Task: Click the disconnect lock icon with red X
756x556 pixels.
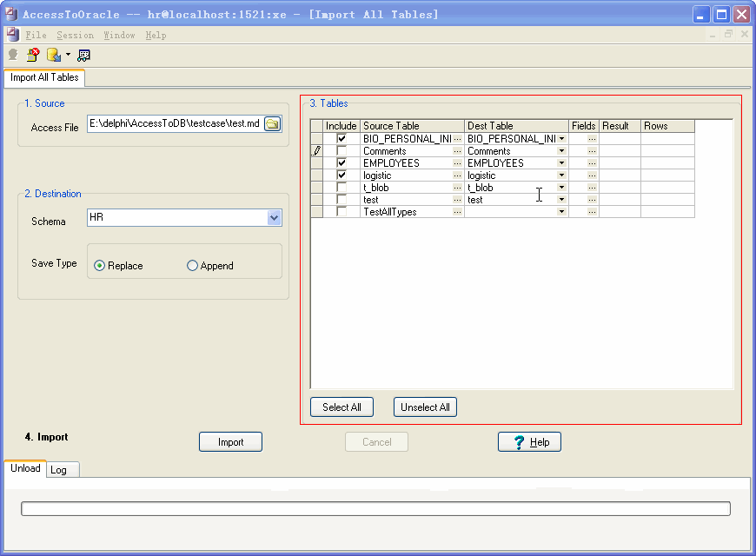Action: (x=33, y=55)
